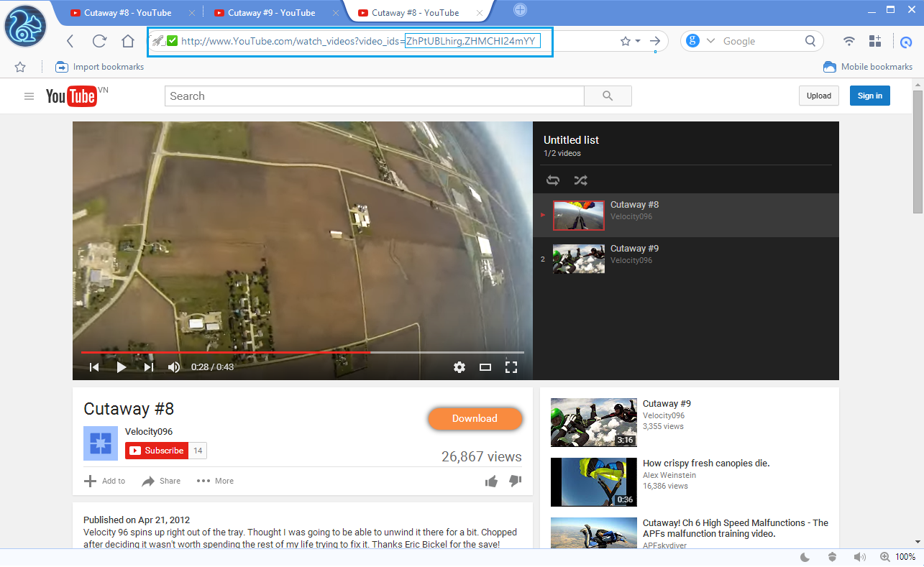Click Import bookmarks

tap(100, 67)
